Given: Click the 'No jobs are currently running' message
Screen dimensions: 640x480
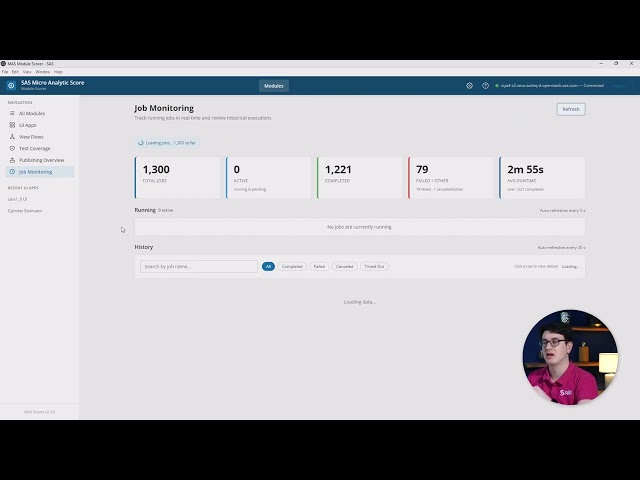Looking at the screenshot, I should tap(360, 227).
